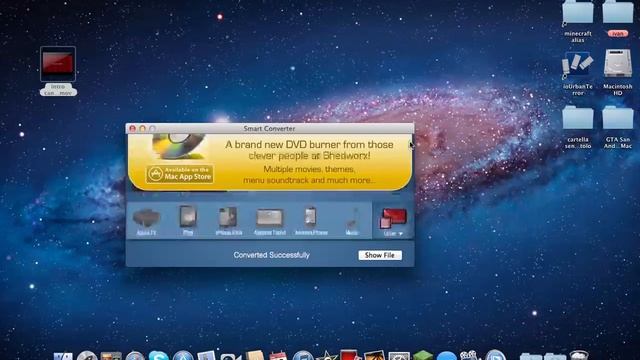Open the App Store from the Dock
The height and width of the screenshot is (360, 640).
183,356
